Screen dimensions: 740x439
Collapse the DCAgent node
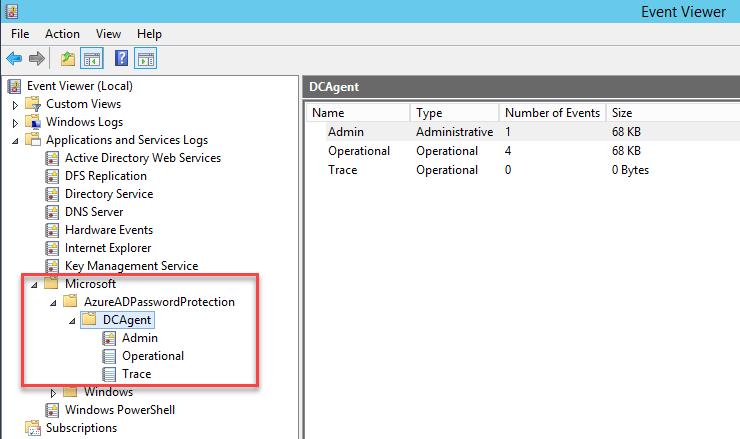(72, 321)
